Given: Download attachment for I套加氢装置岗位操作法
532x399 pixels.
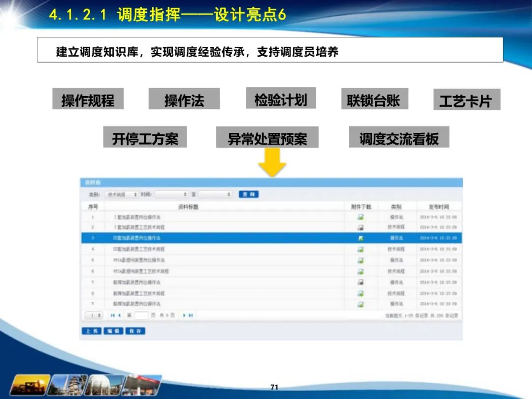Looking at the screenshot, I should tap(361, 217).
